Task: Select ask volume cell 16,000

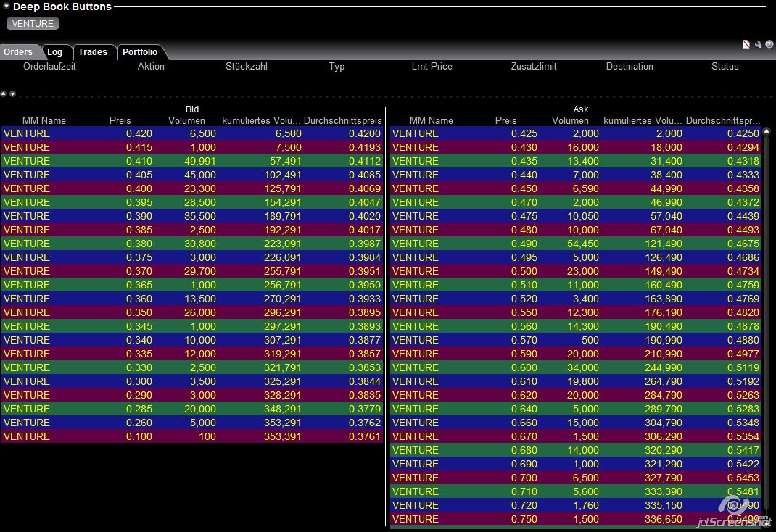Action: tap(583, 147)
